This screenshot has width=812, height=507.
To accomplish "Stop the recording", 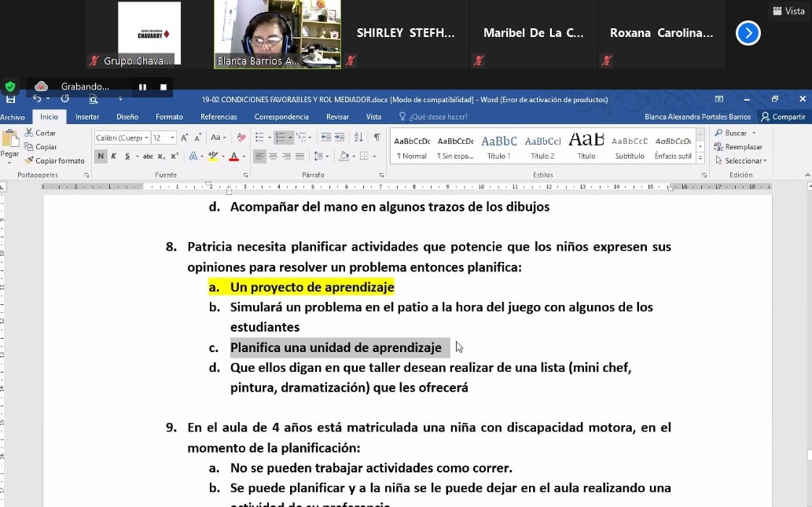I will (x=164, y=87).
